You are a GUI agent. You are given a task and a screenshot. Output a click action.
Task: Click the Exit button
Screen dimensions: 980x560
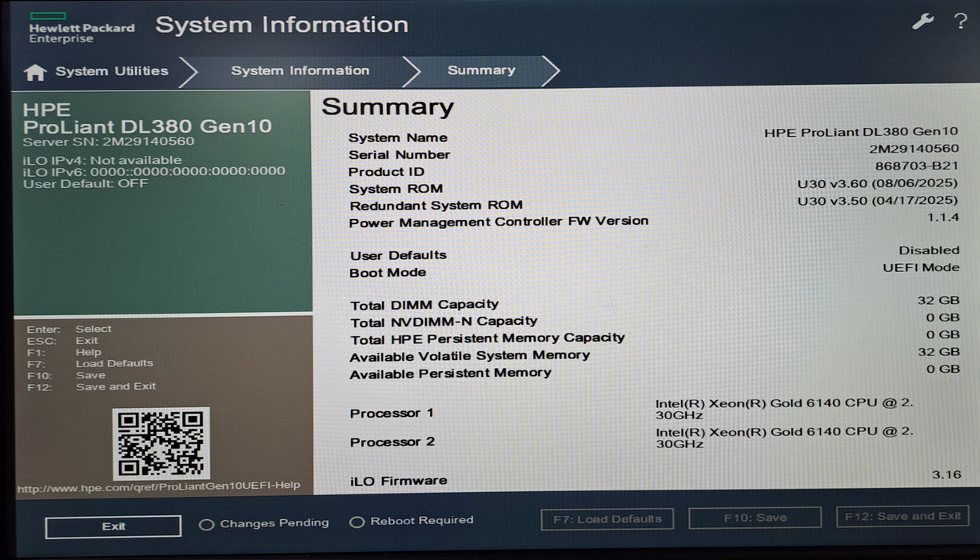(x=114, y=526)
